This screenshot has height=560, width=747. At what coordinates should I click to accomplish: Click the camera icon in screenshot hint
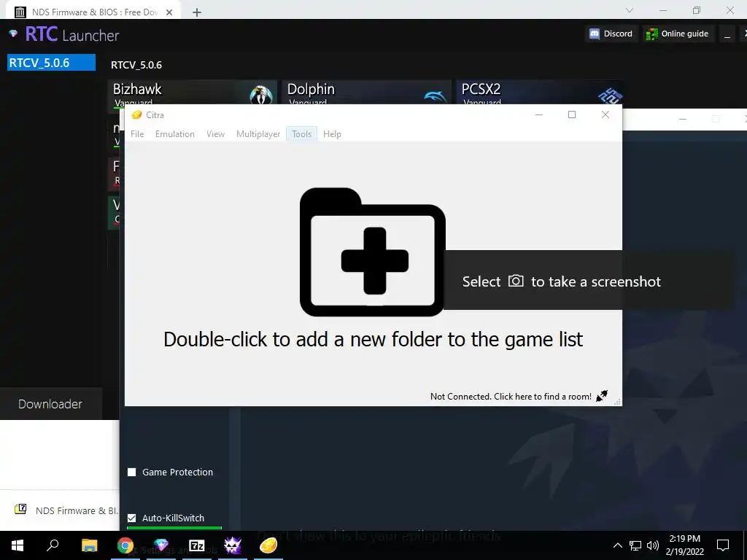(516, 281)
